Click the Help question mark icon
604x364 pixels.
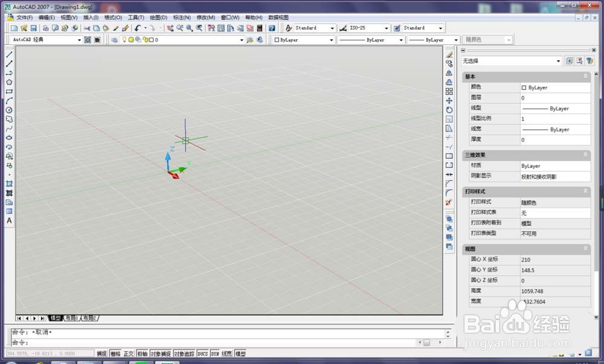(272, 28)
